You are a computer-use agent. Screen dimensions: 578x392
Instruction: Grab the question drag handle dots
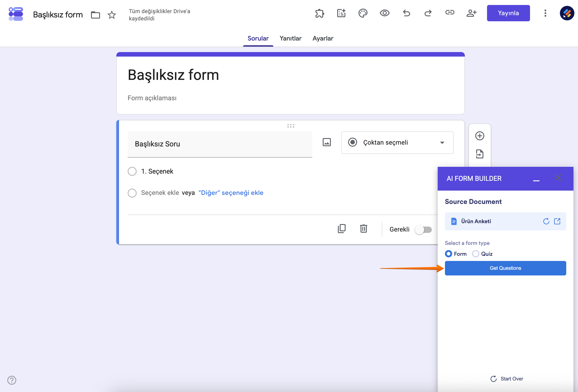(x=291, y=126)
